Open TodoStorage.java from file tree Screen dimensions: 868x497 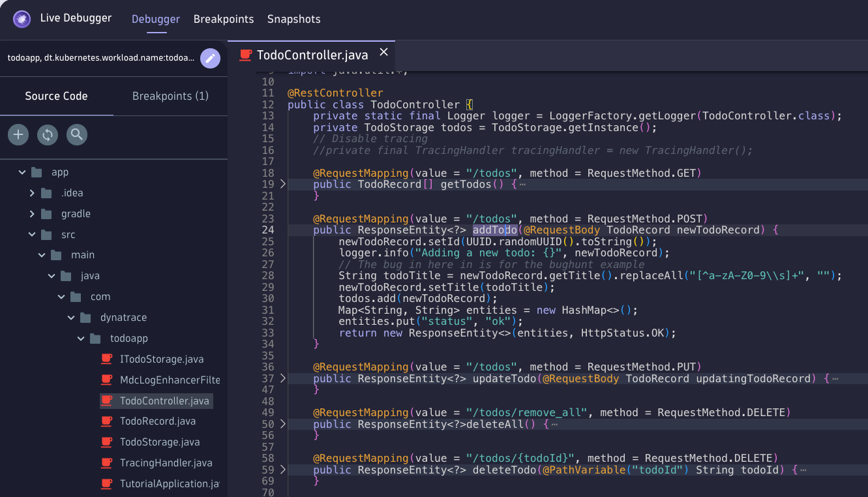[159, 442]
